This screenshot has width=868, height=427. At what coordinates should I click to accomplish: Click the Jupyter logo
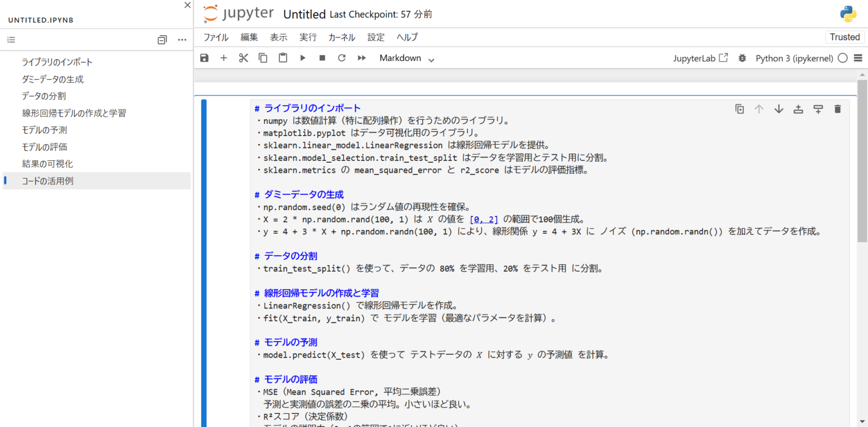(x=238, y=14)
